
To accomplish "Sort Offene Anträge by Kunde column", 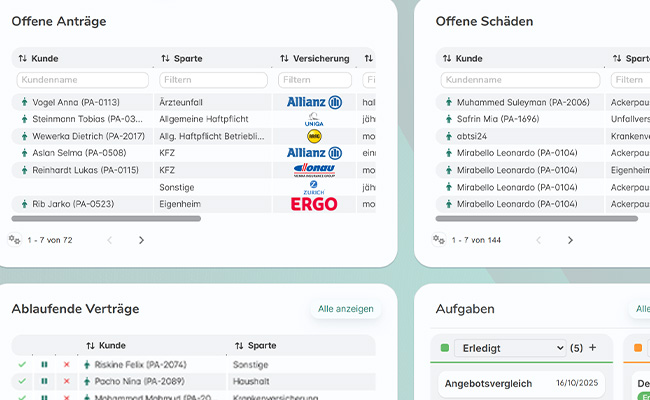I will pos(22,58).
